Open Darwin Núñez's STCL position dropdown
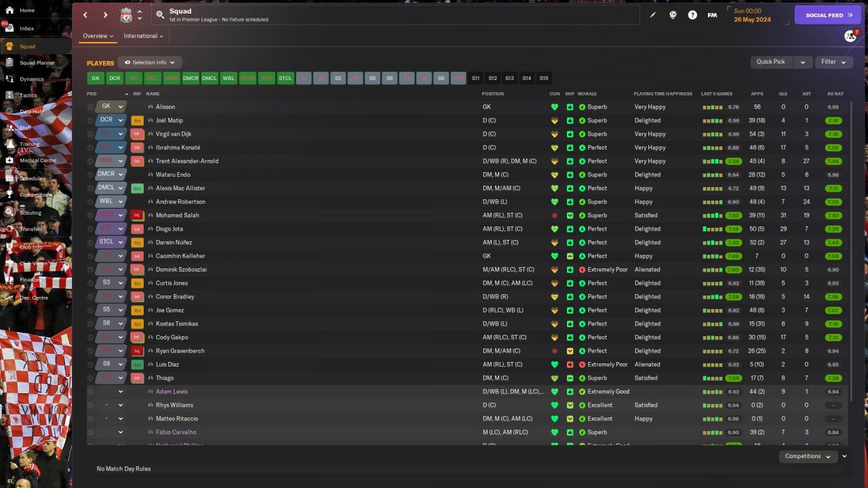 pos(111,243)
